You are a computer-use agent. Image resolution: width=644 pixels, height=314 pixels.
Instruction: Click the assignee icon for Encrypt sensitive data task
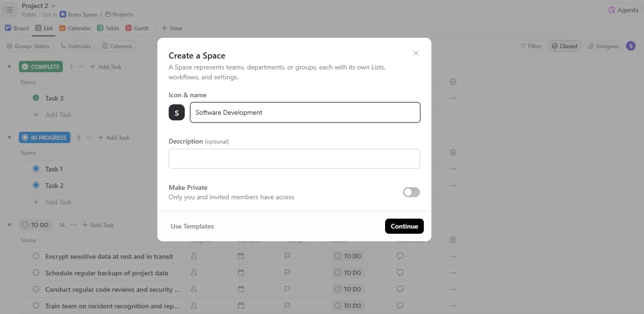tap(194, 256)
